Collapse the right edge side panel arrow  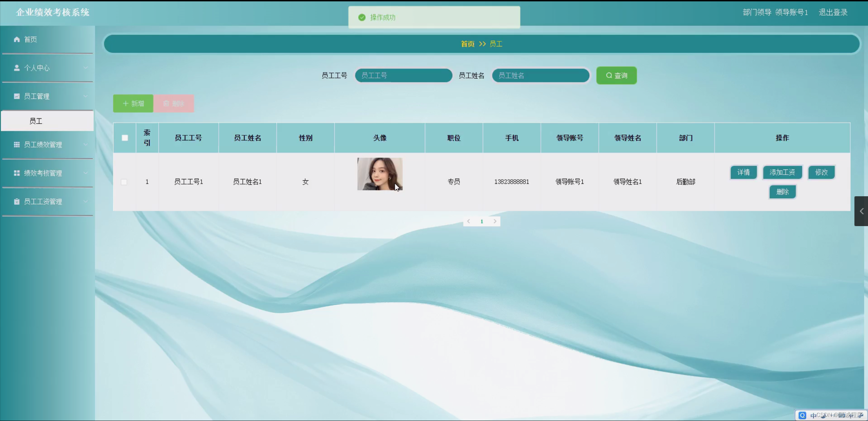861,211
